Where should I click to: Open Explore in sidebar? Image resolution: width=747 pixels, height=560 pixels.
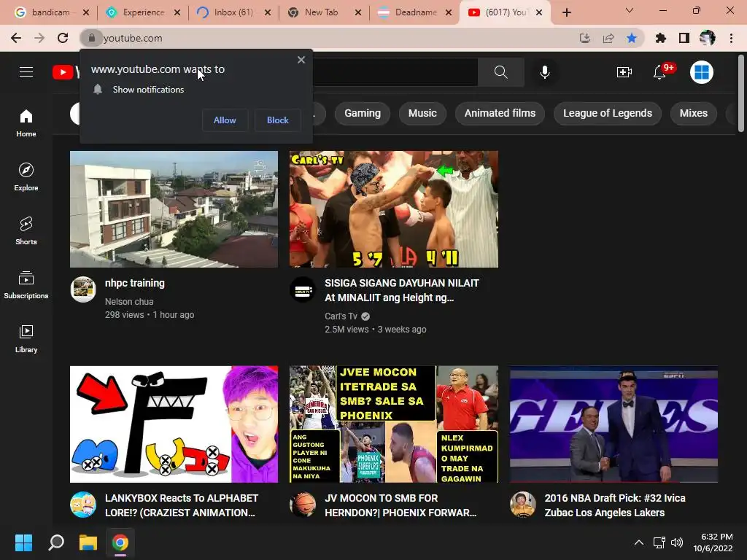(26, 176)
